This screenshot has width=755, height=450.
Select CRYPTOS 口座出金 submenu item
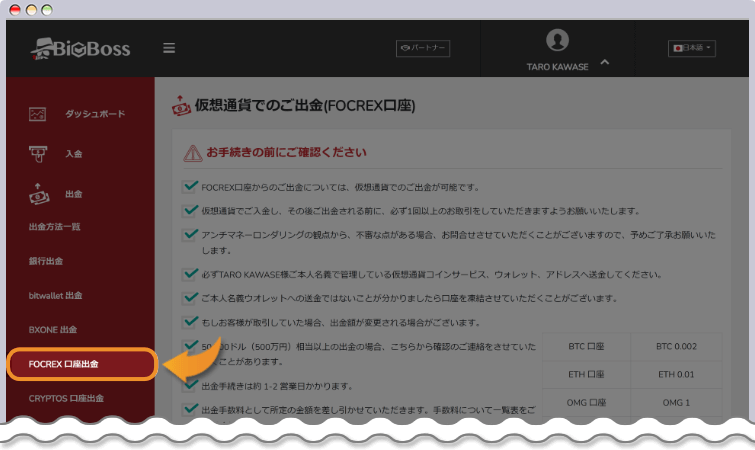point(66,399)
